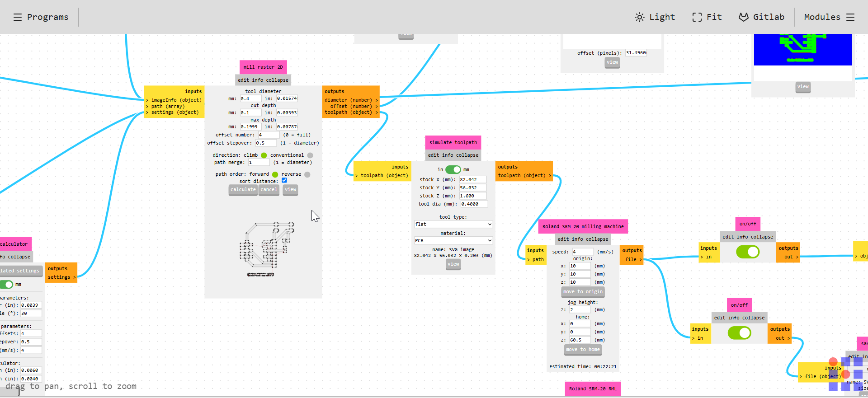Click Modules menu label
The width and height of the screenshot is (868, 398).
point(822,17)
